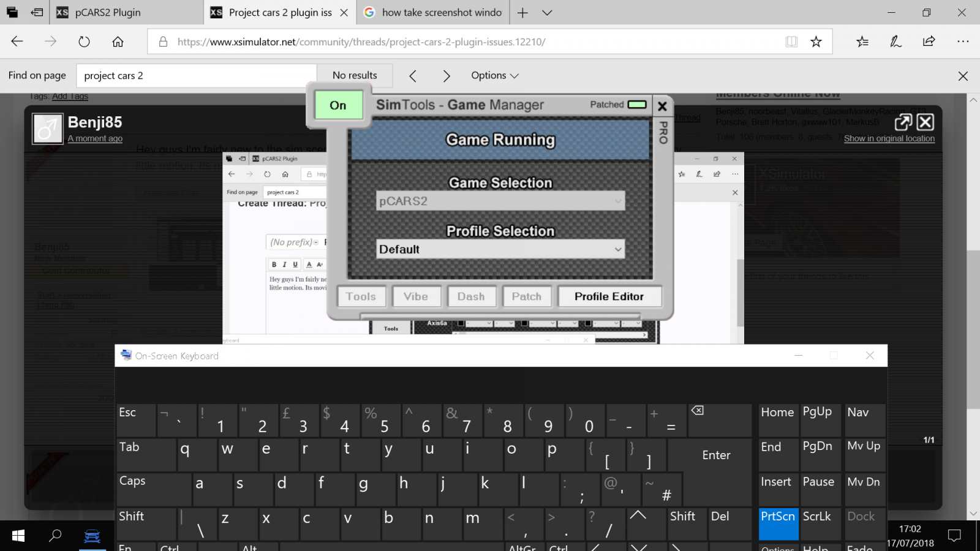980x551 pixels.
Task: Click the Home key on On-Screen Keyboard
Action: (778, 420)
